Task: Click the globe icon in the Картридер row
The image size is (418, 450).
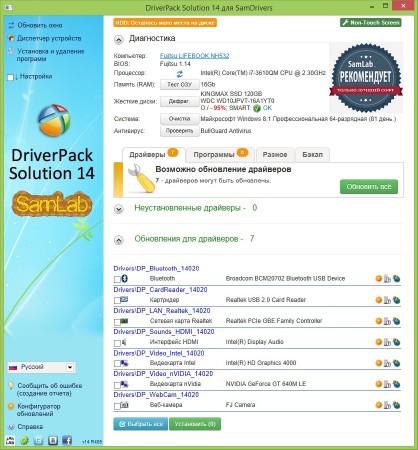Action: [397, 300]
